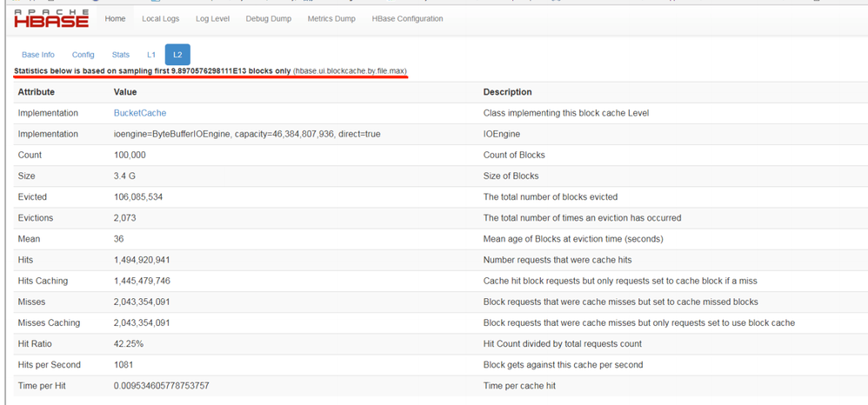Select Size value 3.4 G
Screen dimensions: 868x405
click(x=124, y=176)
